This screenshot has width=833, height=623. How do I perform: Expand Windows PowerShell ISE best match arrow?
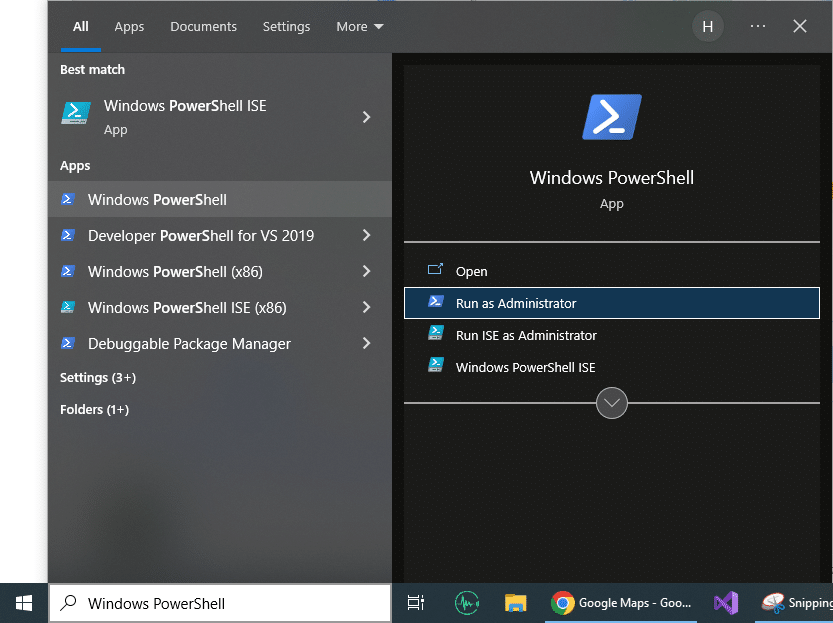coord(366,117)
